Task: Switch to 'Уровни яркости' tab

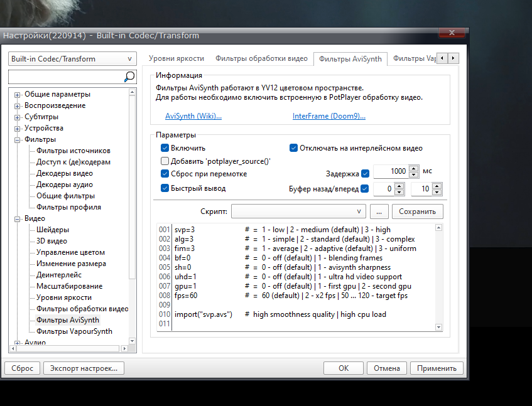Action: pyautogui.click(x=176, y=58)
